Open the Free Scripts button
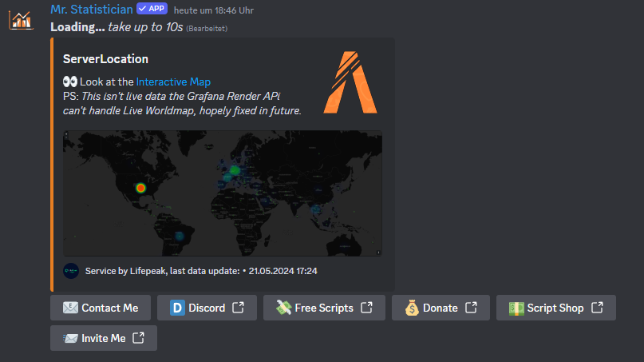Viewport: 644px width, 362px height. click(x=323, y=308)
